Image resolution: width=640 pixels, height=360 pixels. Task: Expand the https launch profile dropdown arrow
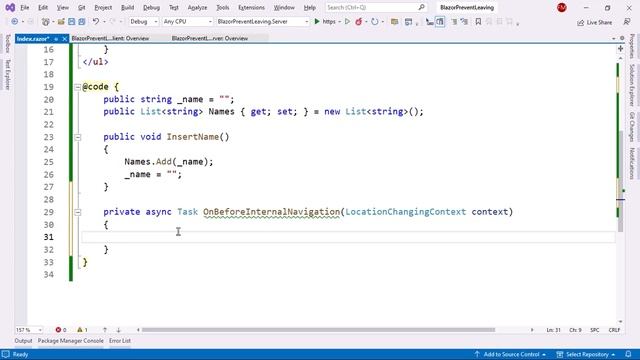pyautogui.click(x=340, y=22)
